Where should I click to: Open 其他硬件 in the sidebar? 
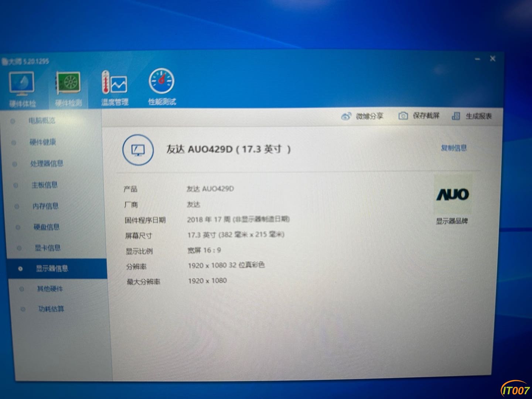(50, 289)
